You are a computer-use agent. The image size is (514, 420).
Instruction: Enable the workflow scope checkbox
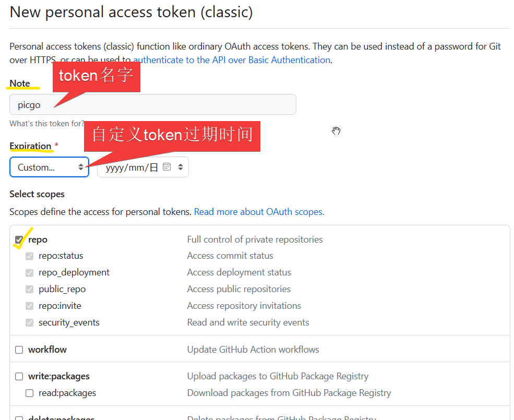coord(19,350)
